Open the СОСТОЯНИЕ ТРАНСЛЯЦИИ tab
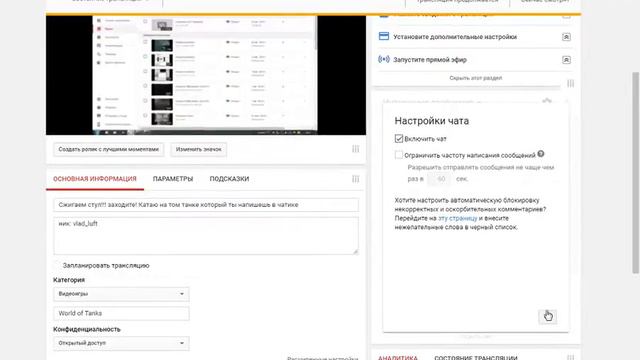 (476, 358)
